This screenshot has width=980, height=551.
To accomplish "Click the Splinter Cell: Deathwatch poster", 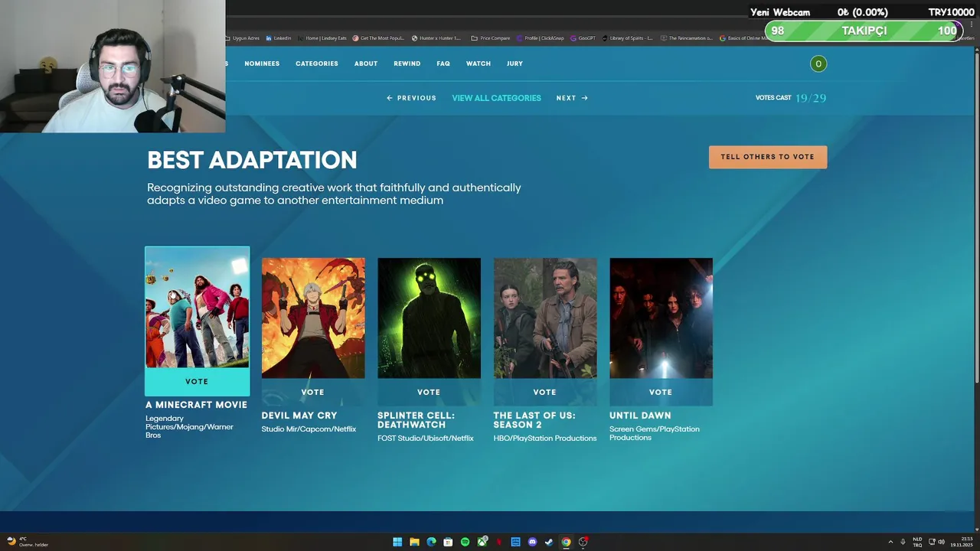I will (x=429, y=318).
